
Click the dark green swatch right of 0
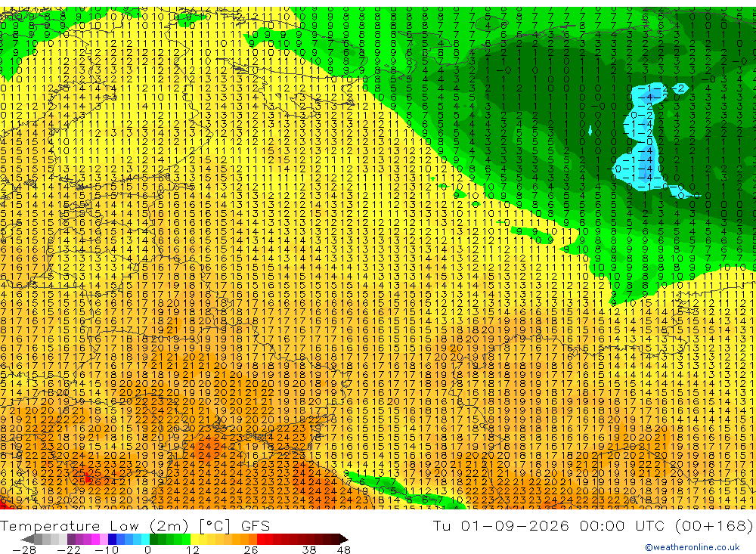153,539
